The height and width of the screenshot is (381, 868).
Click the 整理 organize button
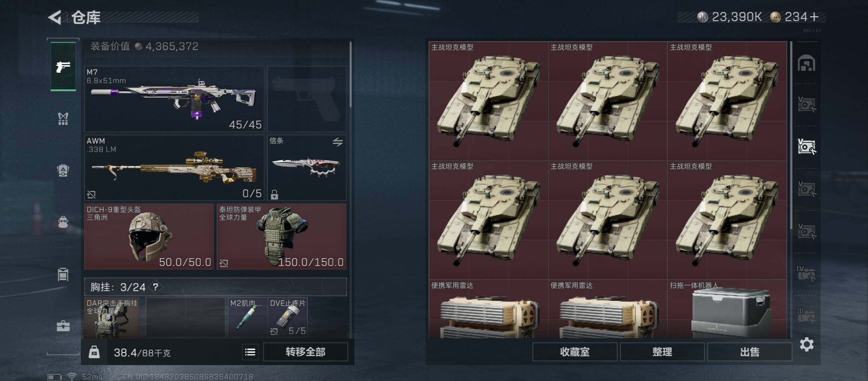[x=662, y=352]
